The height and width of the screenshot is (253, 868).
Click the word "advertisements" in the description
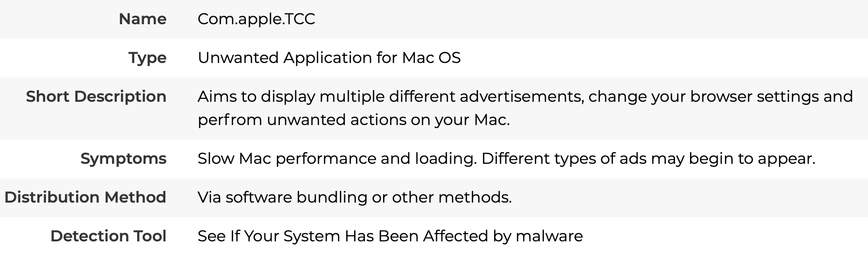522,96
